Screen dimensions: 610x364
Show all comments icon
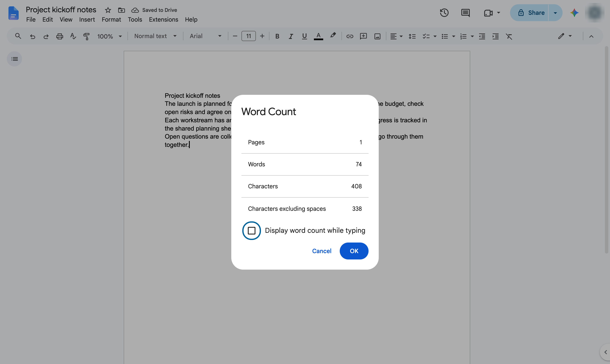tap(465, 13)
